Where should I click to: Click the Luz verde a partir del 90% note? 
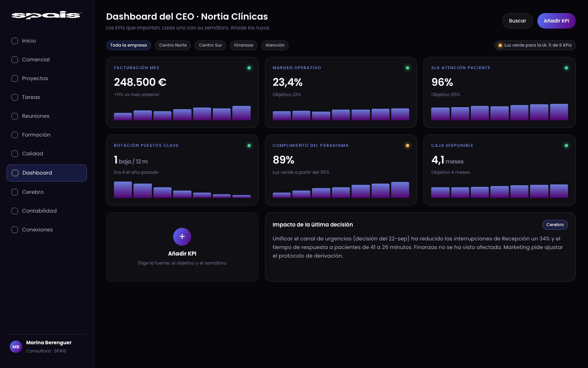click(x=301, y=173)
